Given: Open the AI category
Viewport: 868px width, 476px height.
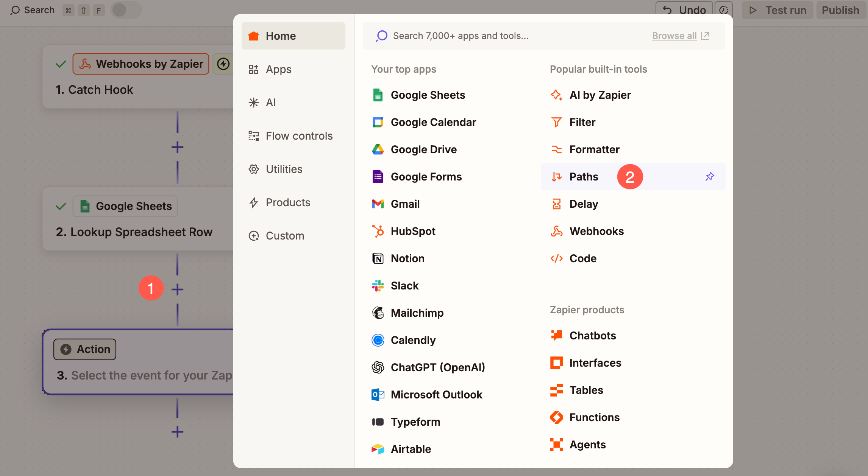Looking at the screenshot, I should pyautogui.click(x=293, y=103).
